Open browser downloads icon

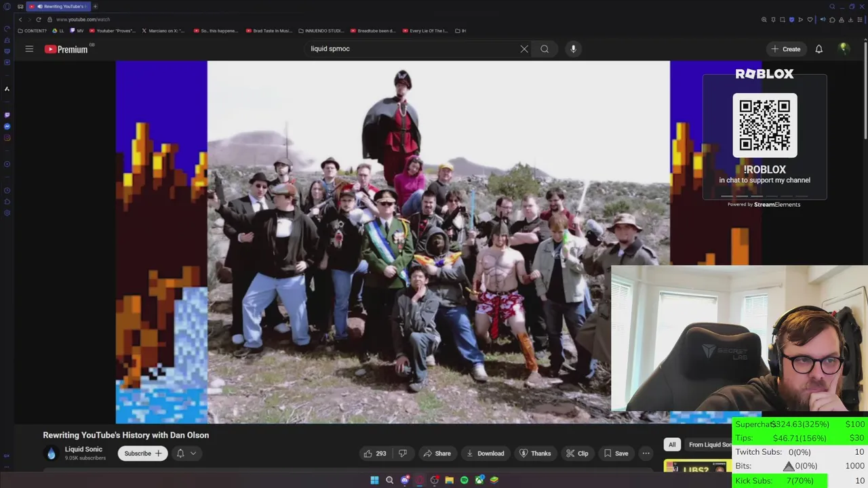850,20
